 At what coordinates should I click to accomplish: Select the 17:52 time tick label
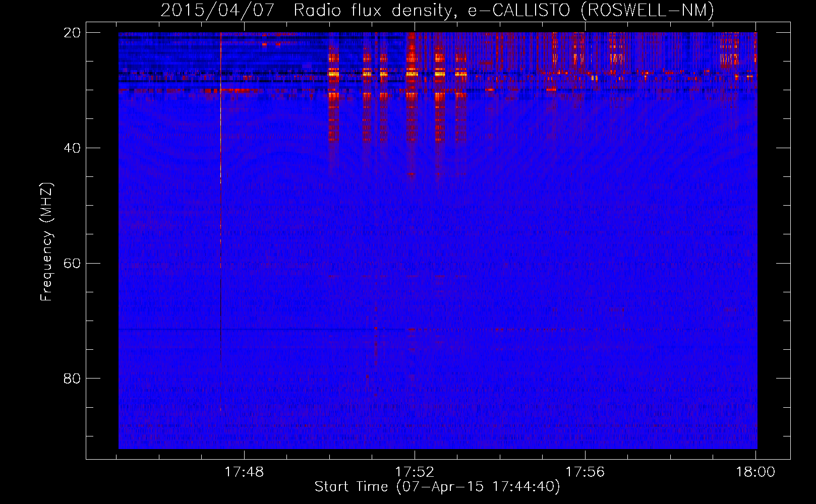pyautogui.click(x=415, y=472)
